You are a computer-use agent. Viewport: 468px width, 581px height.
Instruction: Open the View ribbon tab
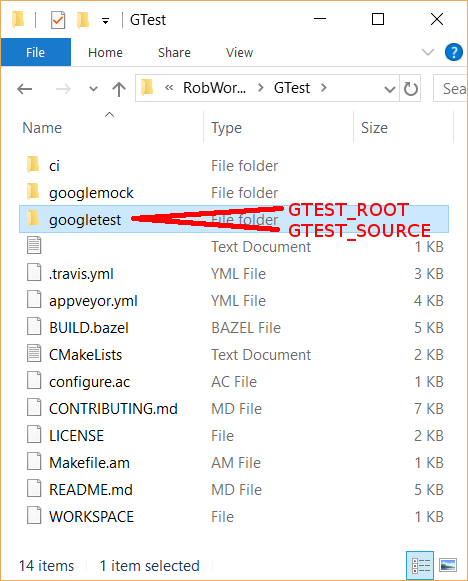[x=239, y=53]
